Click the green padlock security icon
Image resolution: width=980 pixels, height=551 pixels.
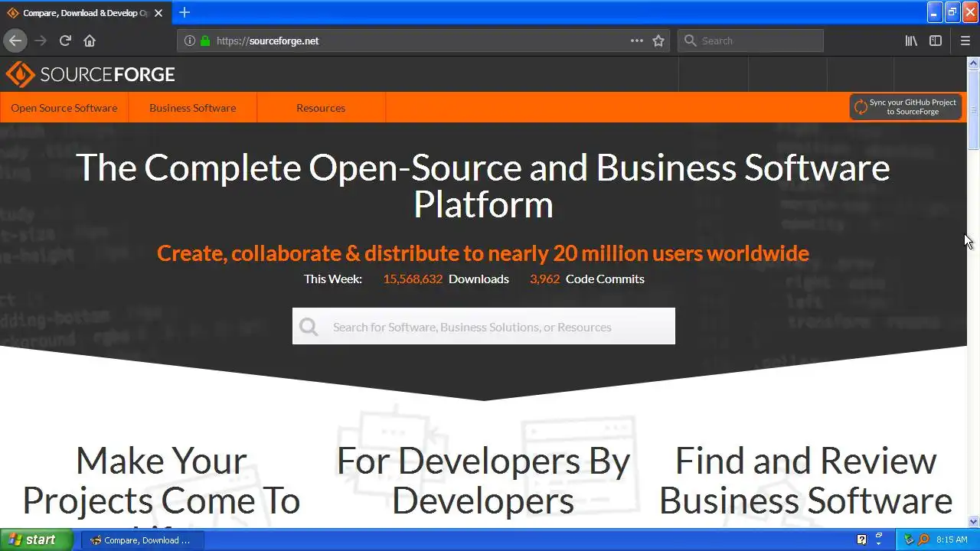click(x=205, y=41)
